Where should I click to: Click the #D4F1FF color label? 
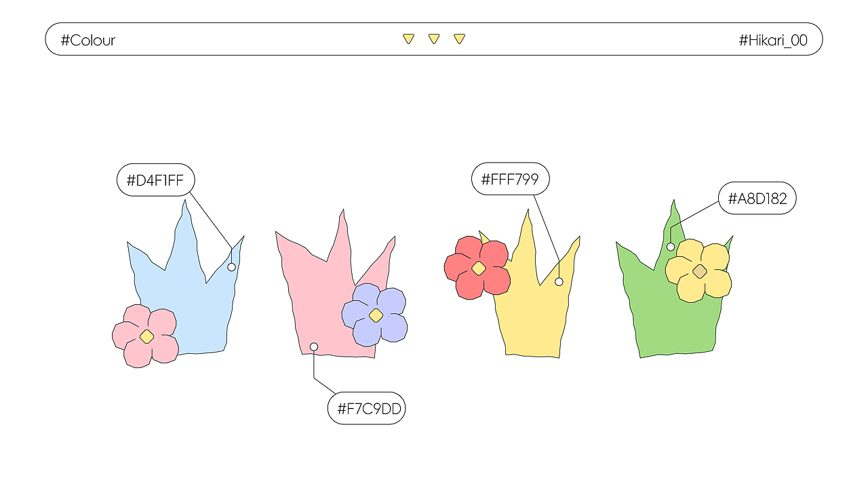point(156,180)
